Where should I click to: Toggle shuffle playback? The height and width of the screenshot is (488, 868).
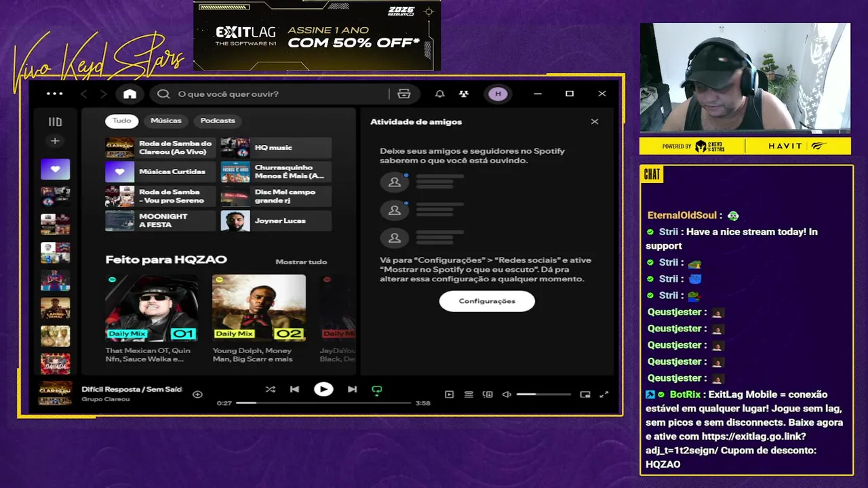point(270,389)
